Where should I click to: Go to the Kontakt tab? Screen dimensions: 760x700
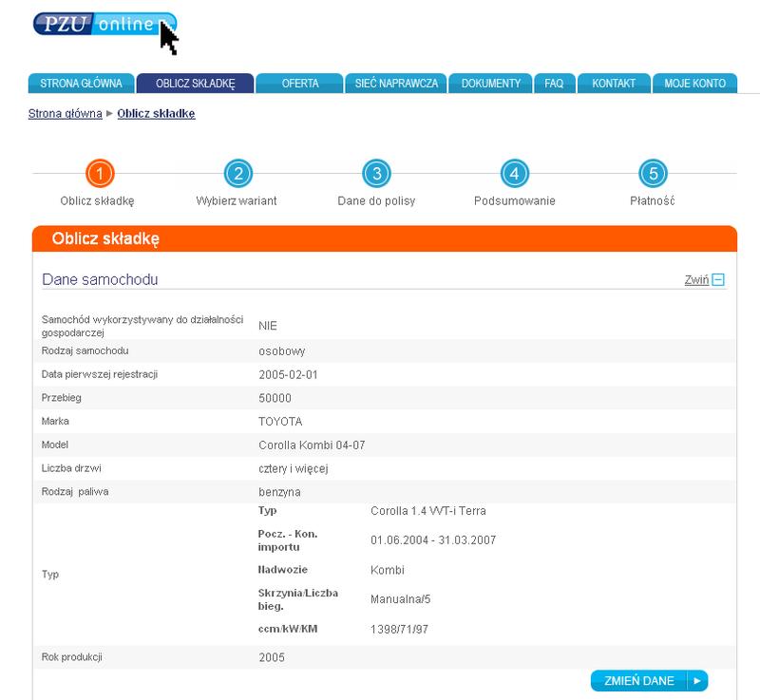pos(613,84)
